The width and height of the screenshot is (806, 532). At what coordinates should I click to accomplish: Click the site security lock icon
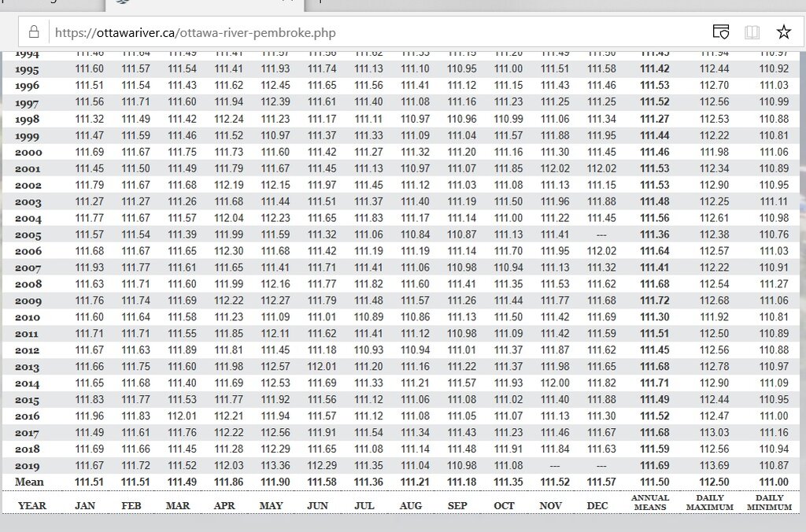coord(34,33)
